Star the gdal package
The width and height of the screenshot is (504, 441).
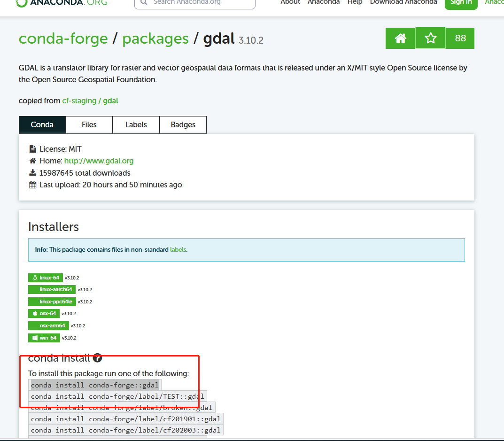[x=430, y=38]
